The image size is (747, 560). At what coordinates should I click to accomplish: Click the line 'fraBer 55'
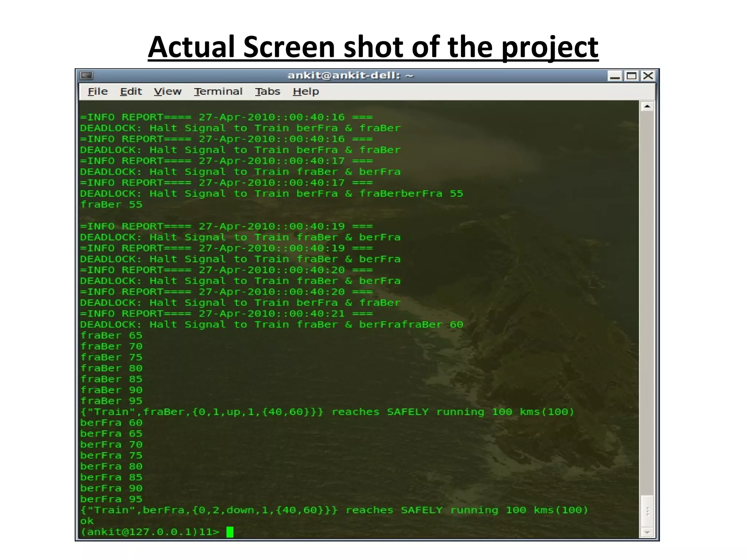pyautogui.click(x=111, y=205)
